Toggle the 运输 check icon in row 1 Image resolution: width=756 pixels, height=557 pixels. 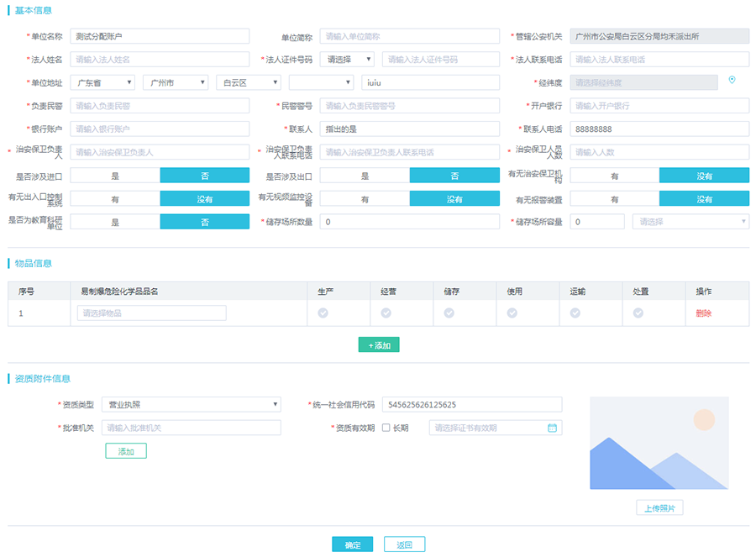575,313
